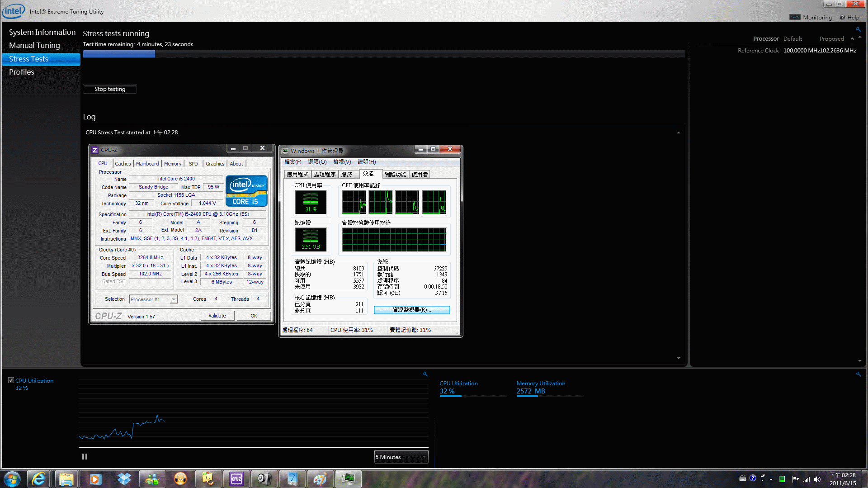Select Stress Tests in sidebar
This screenshot has width=868, height=488.
pos(41,59)
